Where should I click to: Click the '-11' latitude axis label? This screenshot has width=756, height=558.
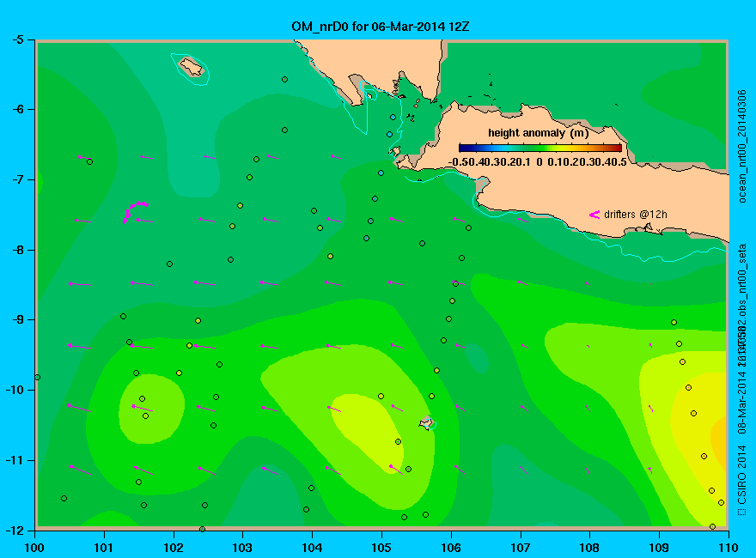(x=15, y=460)
